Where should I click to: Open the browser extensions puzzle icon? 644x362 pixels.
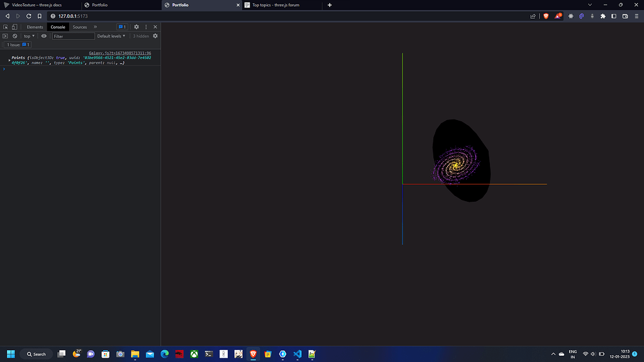point(603,16)
